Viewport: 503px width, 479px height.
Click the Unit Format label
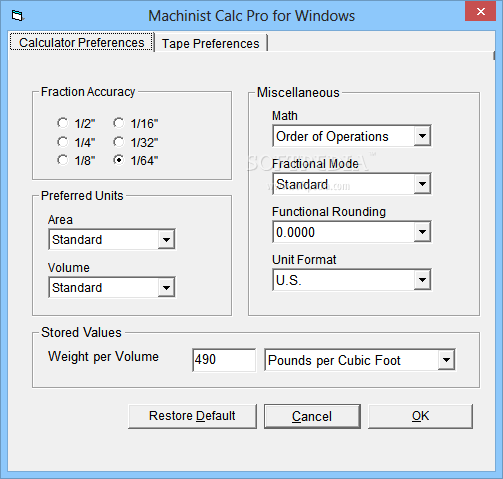304,260
